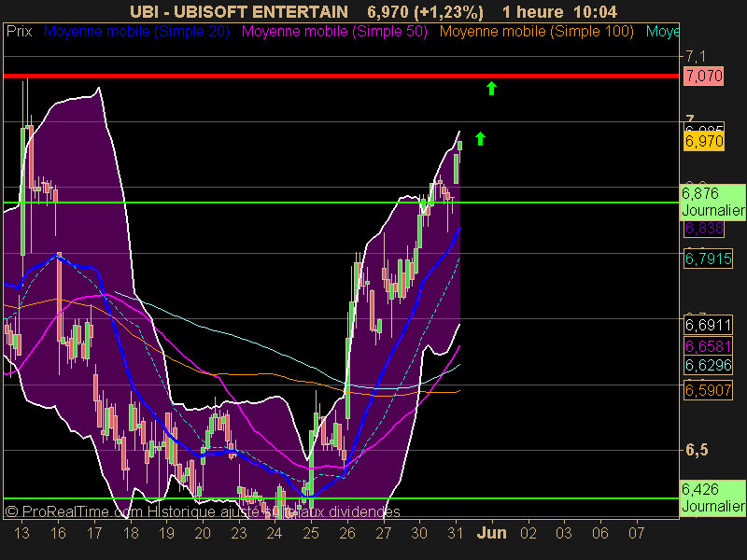
Task: Click date label 19 on time axis
Action: pos(166,533)
